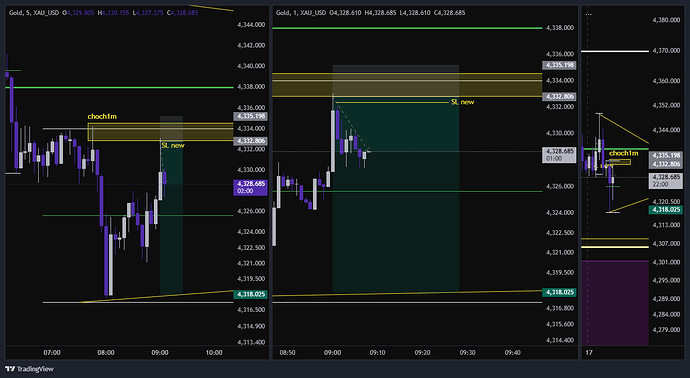Click the ellipsis title in the right chart

click(588, 13)
